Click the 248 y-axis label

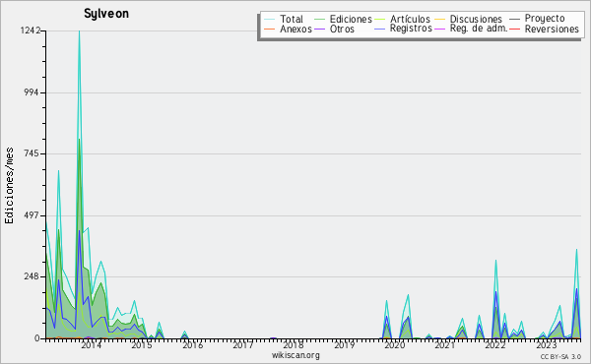click(32, 277)
